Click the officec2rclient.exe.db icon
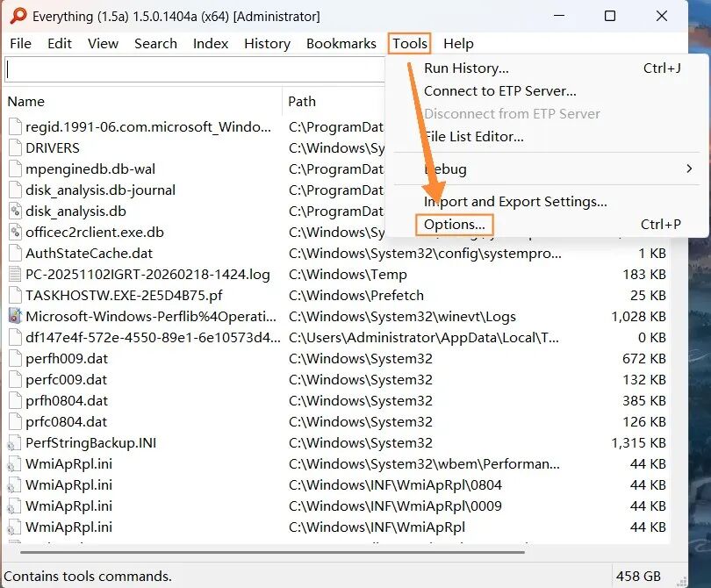 coord(15,232)
